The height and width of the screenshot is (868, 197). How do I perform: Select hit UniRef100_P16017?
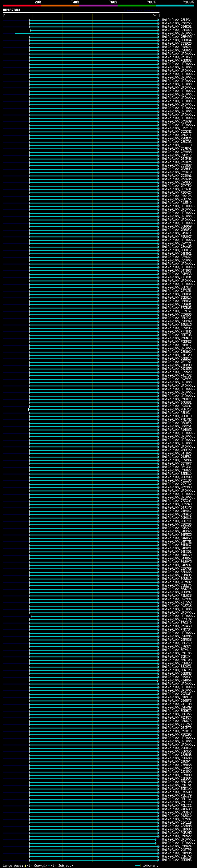[x=176, y=345]
